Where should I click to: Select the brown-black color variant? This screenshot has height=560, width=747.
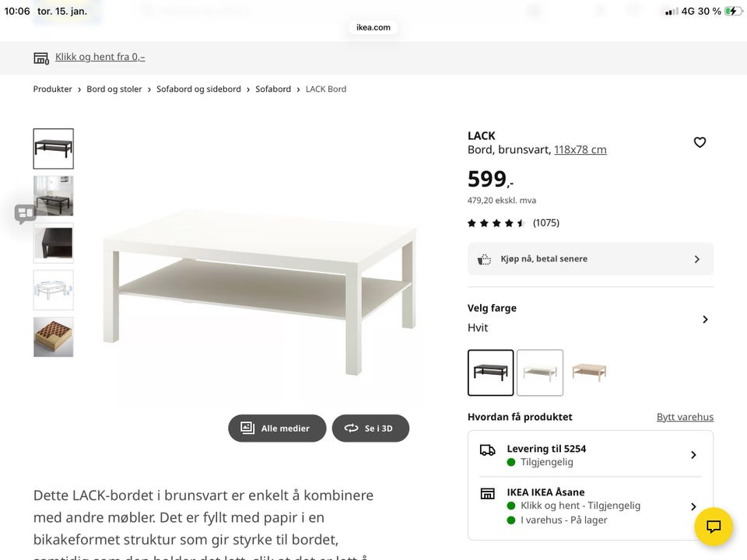click(490, 373)
